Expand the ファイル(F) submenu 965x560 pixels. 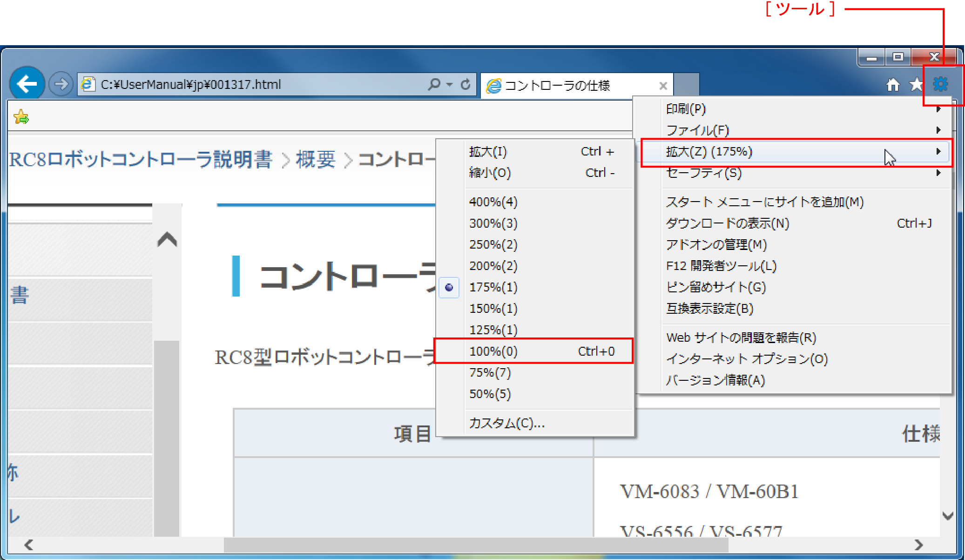point(697,130)
